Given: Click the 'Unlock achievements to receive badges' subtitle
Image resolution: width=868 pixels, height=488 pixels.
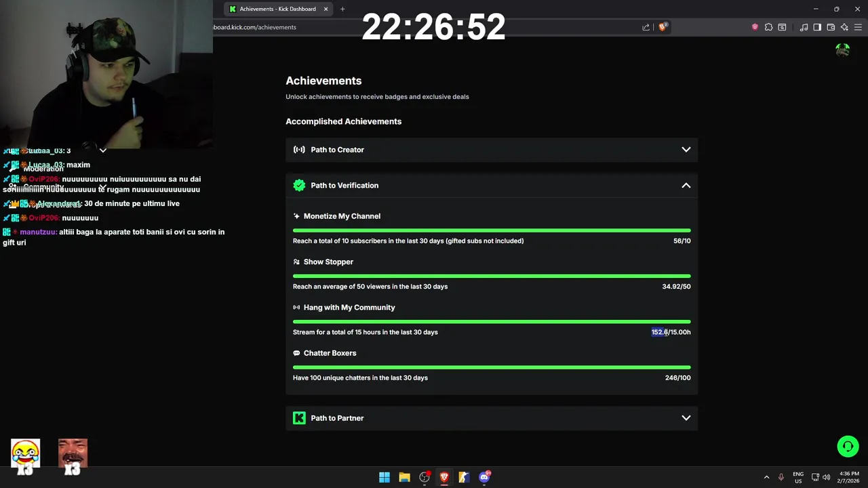Looking at the screenshot, I should click(377, 97).
